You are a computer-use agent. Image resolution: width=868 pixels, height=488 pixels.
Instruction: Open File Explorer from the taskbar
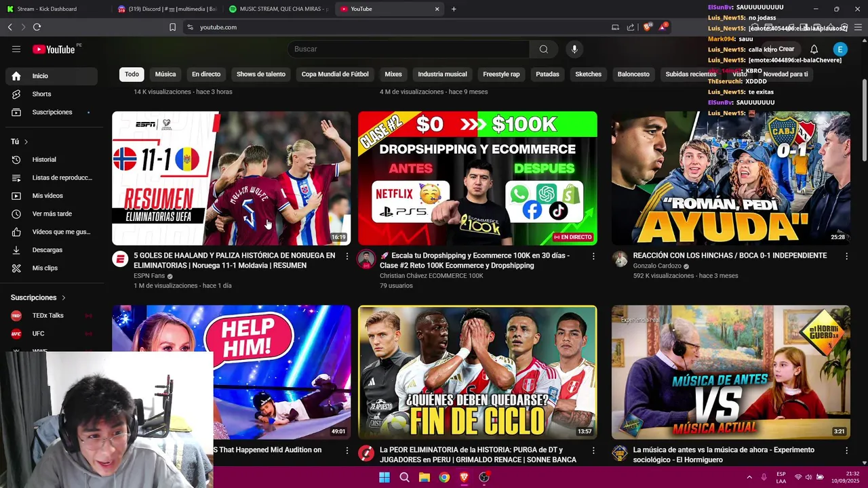coord(424,477)
